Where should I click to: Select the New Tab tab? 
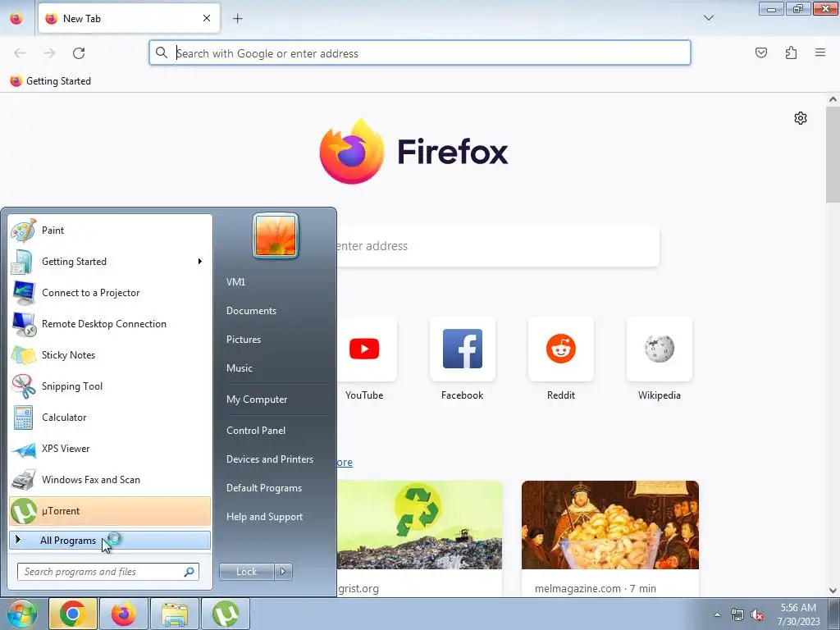point(129,18)
